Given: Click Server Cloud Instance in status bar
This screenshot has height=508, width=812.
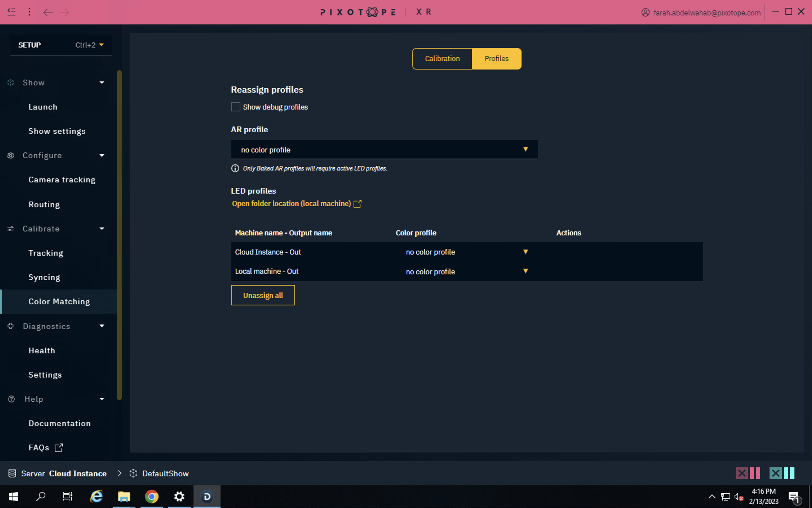Looking at the screenshot, I should coord(64,473).
